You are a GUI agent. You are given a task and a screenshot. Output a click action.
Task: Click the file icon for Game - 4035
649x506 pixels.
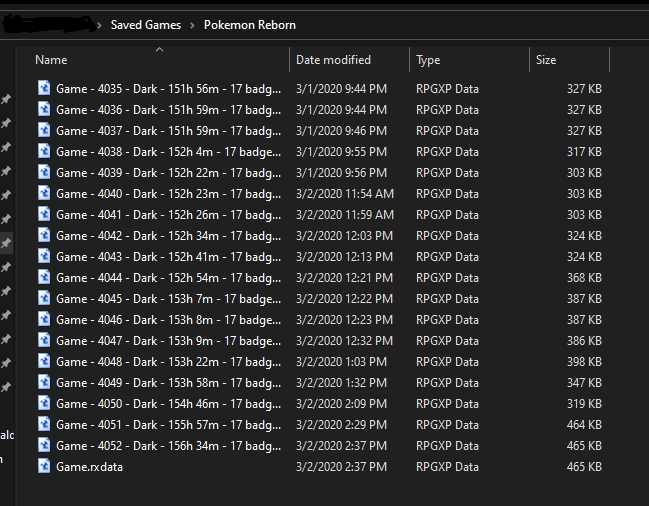(44, 88)
